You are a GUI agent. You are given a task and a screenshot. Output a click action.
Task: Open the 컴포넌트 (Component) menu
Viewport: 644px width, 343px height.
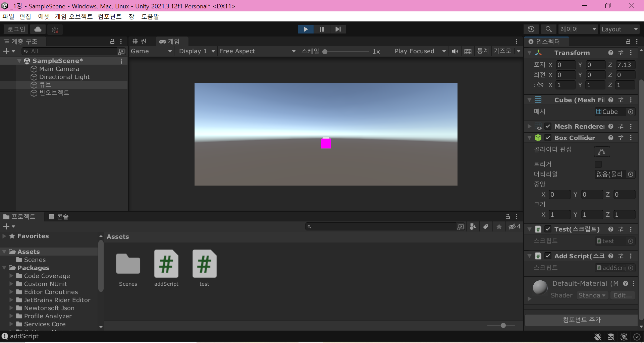110,16
